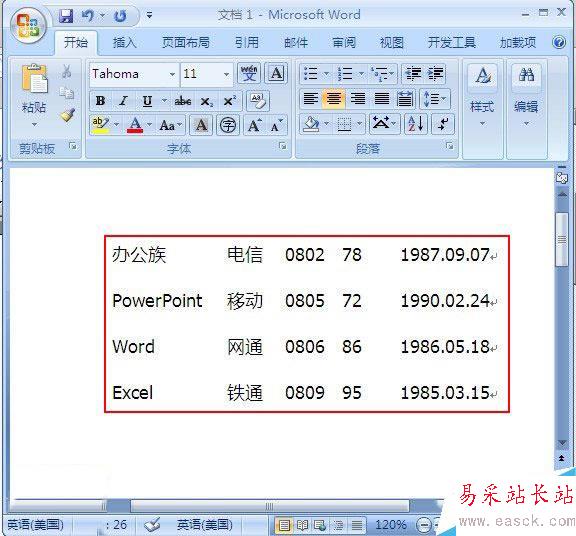Open Customize Quick Access Toolbar arrow
This screenshot has width=576, height=536.
click(150, 15)
